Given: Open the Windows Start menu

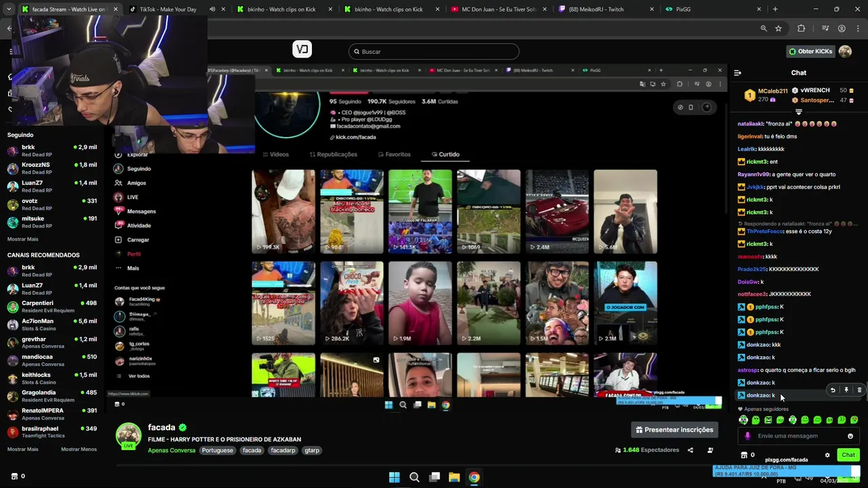Looking at the screenshot, I should point(394,477).
